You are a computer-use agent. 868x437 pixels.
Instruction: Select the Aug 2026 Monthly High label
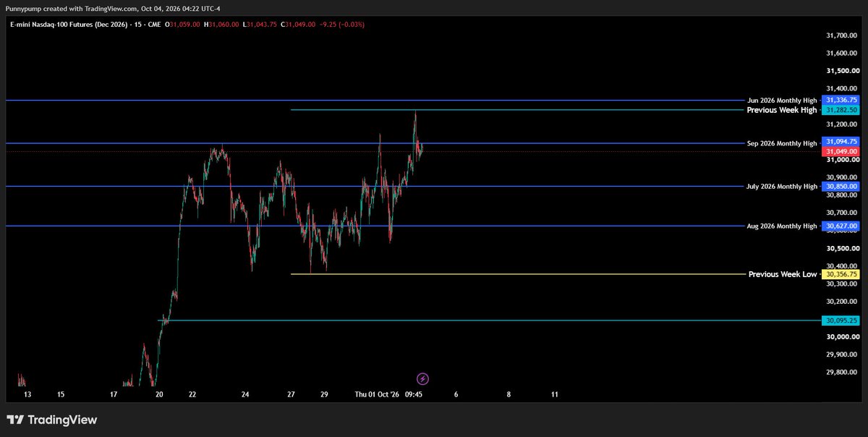[782, 226]
